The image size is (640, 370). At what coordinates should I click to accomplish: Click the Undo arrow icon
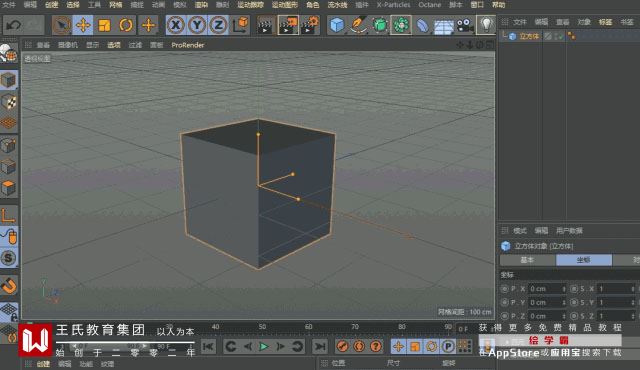[x=13, y=25]
